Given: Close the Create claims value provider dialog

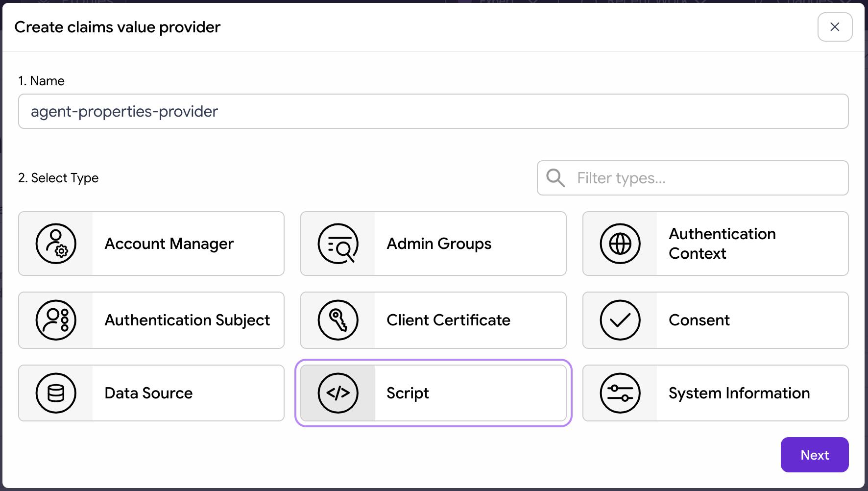Looking at the screenshot, I should point(835,27).
